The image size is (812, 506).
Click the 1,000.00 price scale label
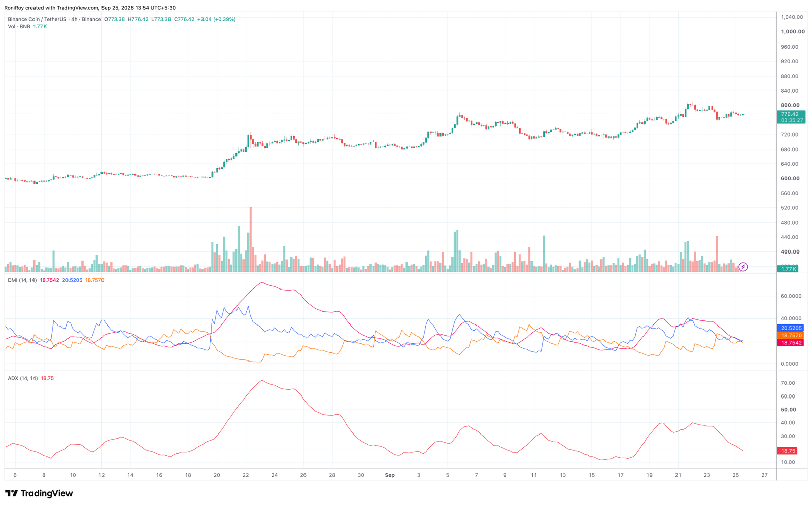793,31
